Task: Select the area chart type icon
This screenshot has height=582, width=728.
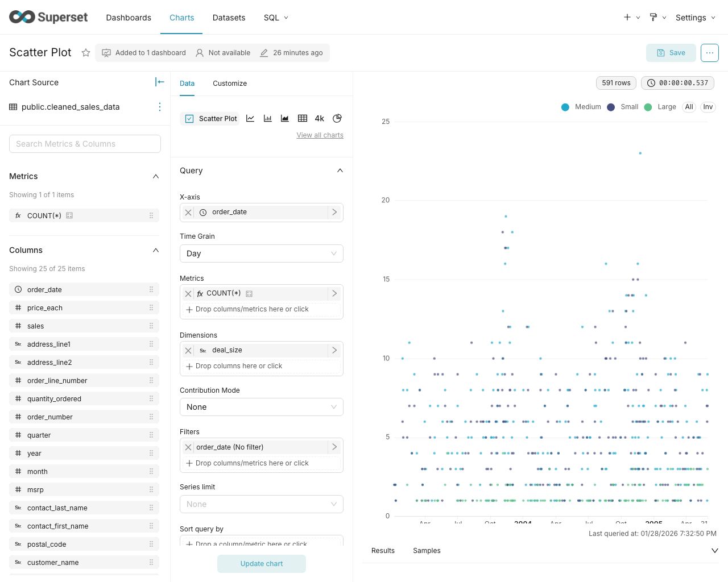Action: click(285, 118)
